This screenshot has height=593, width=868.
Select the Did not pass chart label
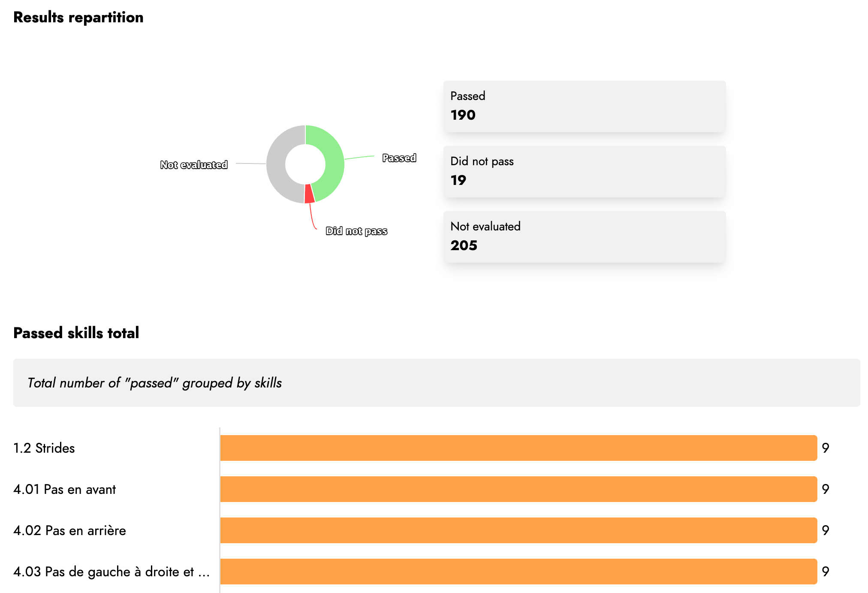click(356, 231)
